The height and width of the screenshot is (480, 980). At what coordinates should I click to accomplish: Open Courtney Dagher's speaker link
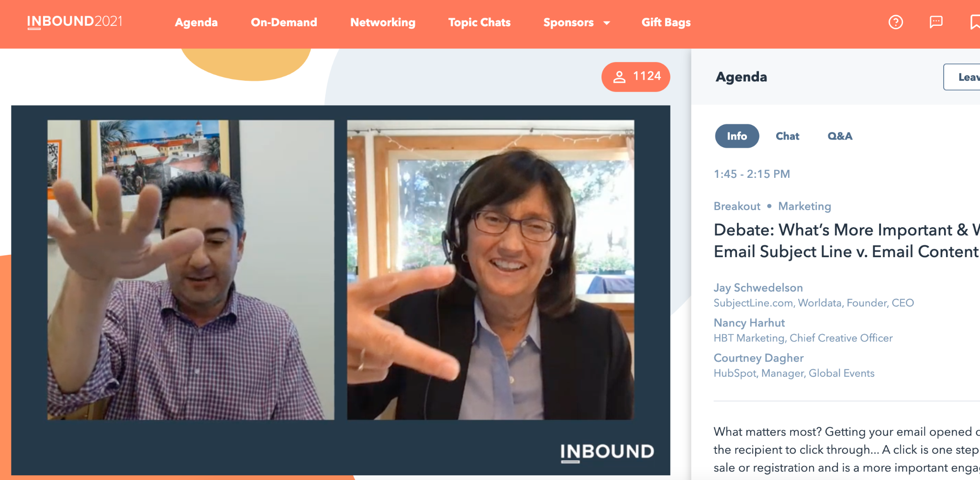[758, 358]
